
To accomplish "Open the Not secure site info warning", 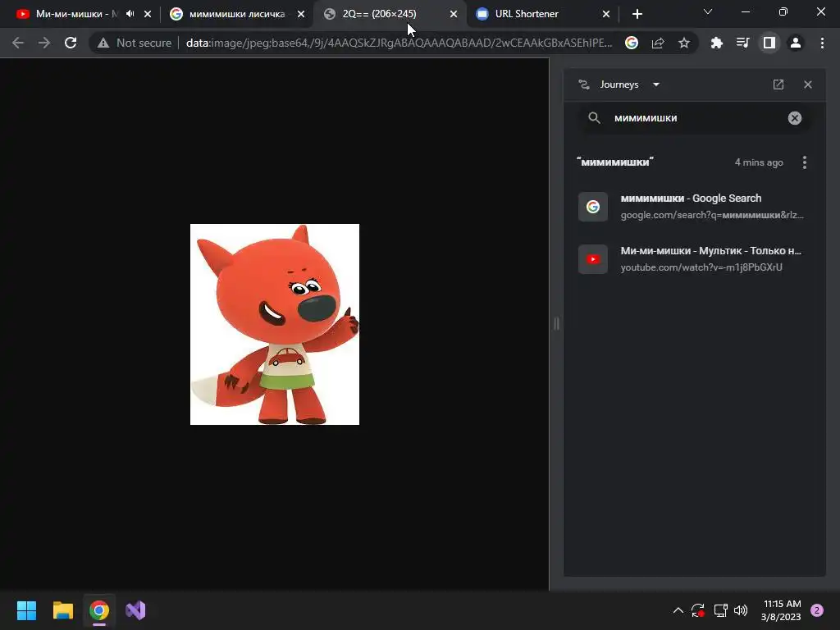I will pos(135,43).
